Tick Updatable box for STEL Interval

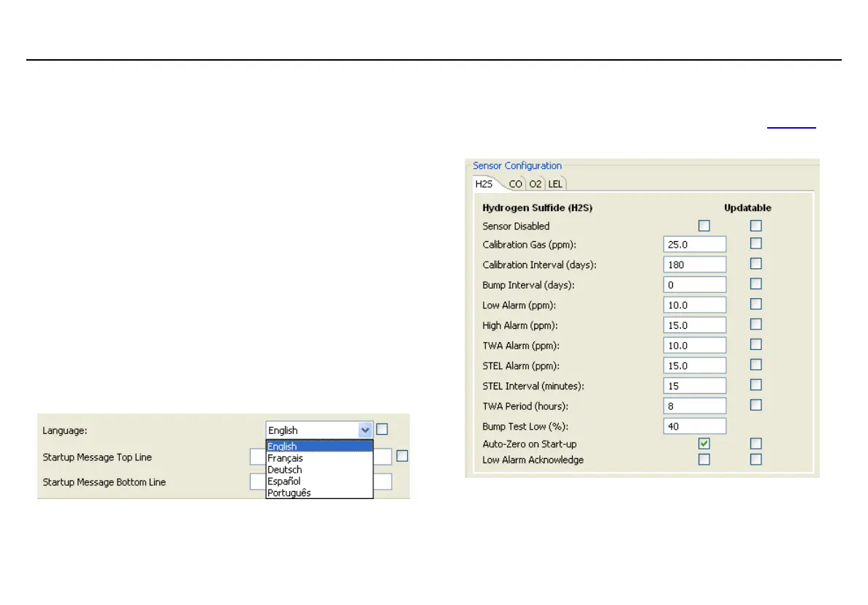click(x=755, y=384)
